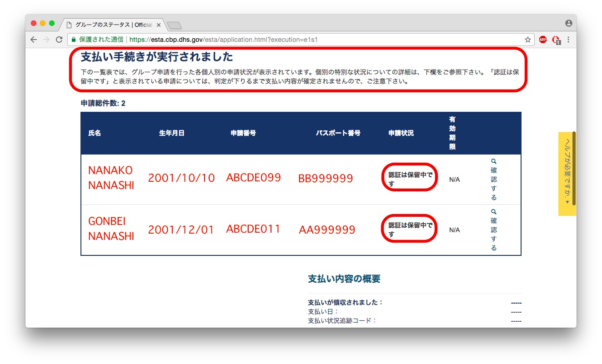
Task: Reload the ESTA page
Action: [x=59, y=40]
